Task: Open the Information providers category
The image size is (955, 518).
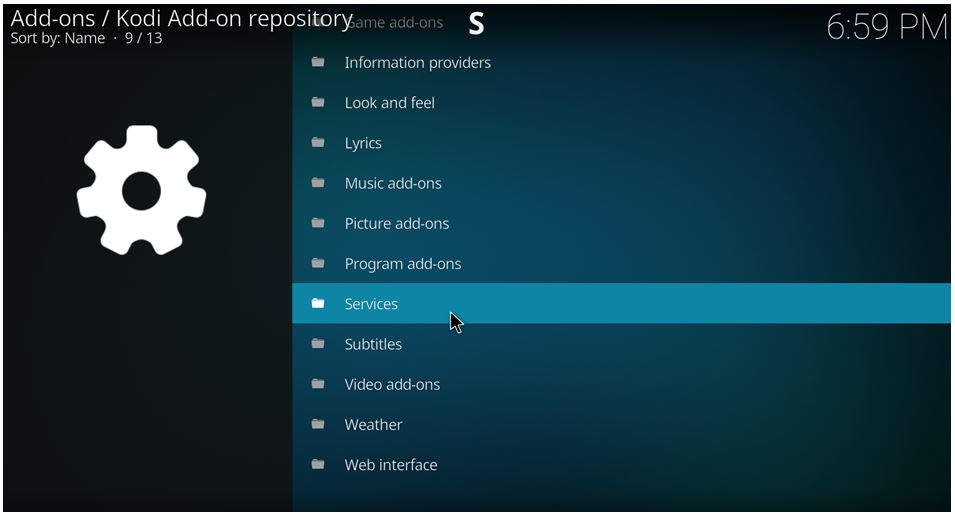Action: (621, 62)
